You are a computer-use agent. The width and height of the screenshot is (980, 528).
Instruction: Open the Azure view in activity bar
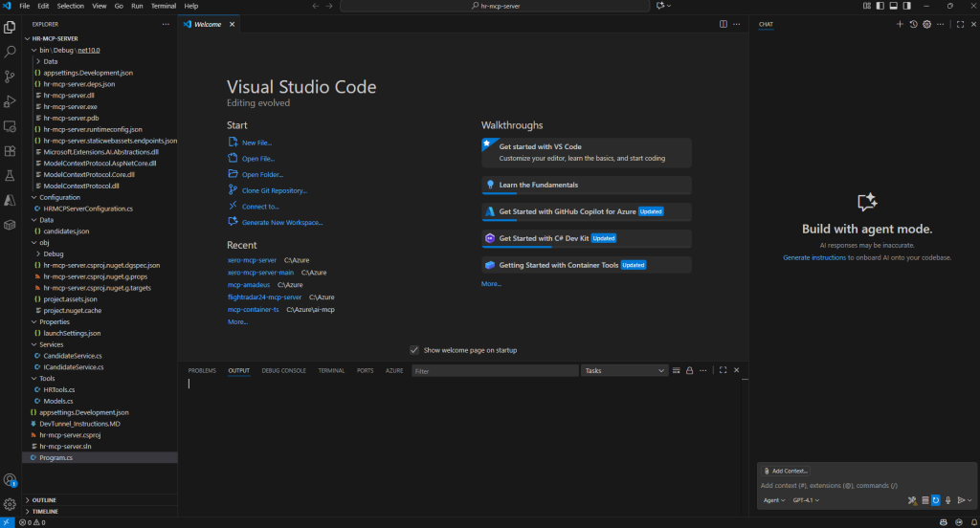[x=10, y=201]
